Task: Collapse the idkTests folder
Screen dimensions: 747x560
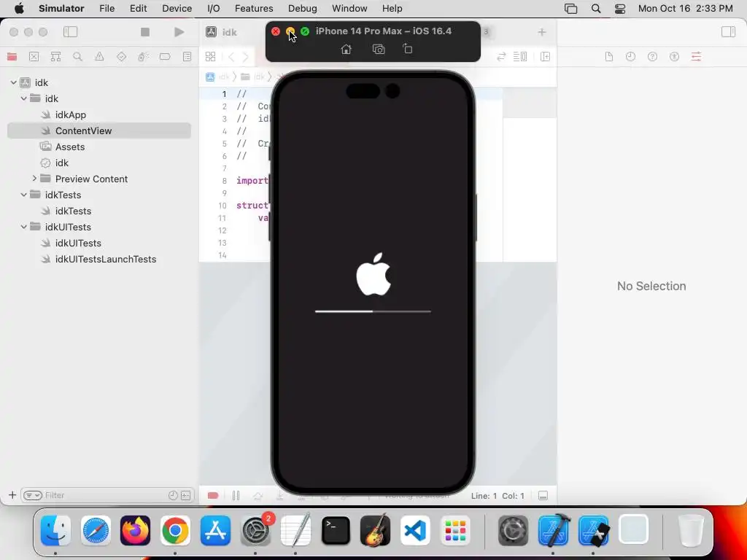Action: pyautogui.click(x=24, y=195)
